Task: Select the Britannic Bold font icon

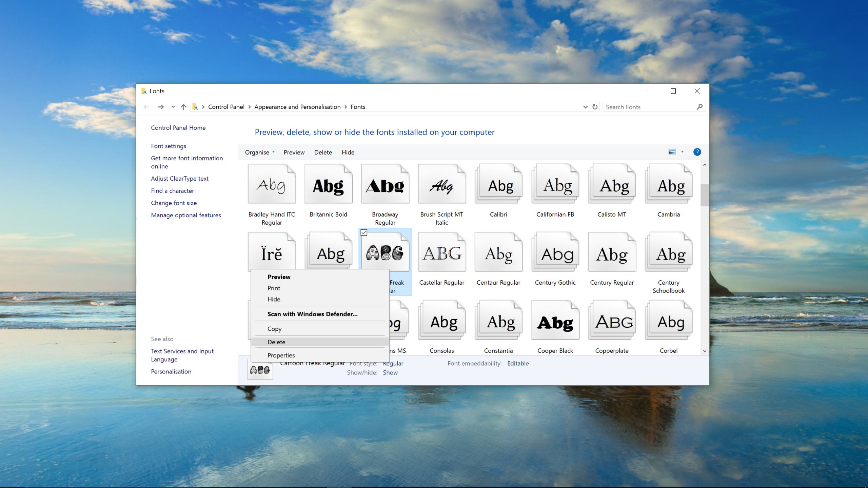Action: pos(328,184)
